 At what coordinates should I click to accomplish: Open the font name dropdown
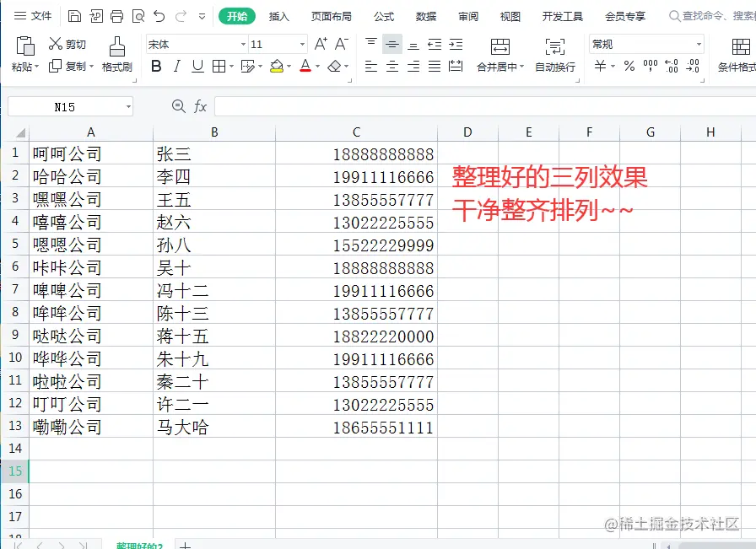pos(243,42)
